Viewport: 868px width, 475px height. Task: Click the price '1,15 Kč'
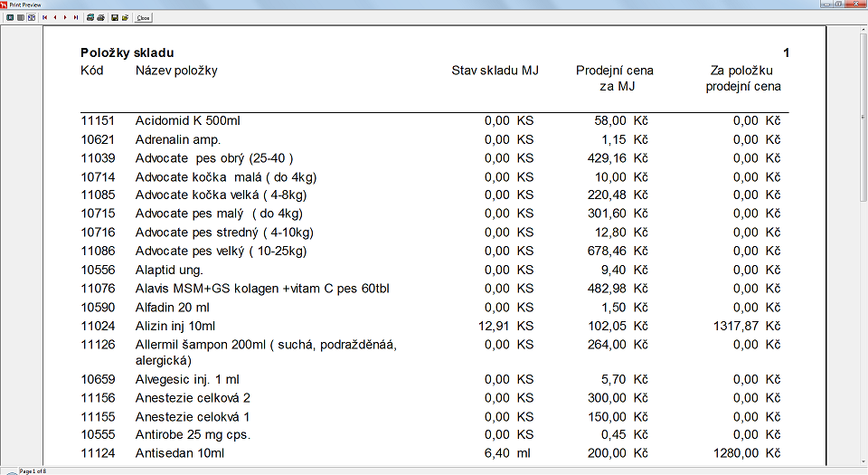point(625,139)
